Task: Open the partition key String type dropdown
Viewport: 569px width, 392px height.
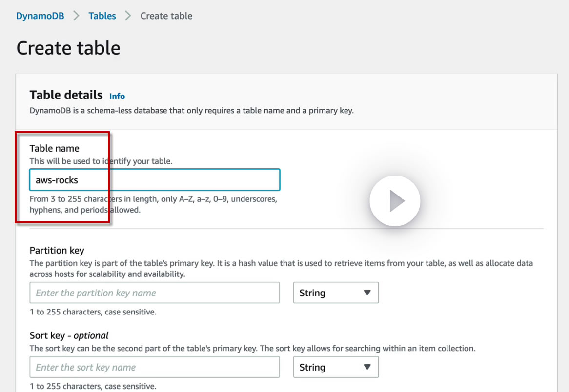Action: [336, 293]
